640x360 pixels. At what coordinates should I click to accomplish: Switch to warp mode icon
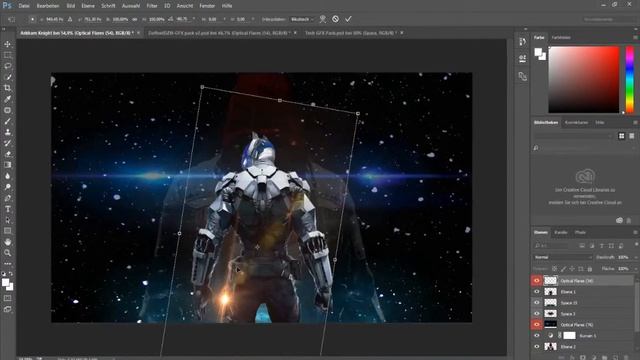tap(323, 19)
